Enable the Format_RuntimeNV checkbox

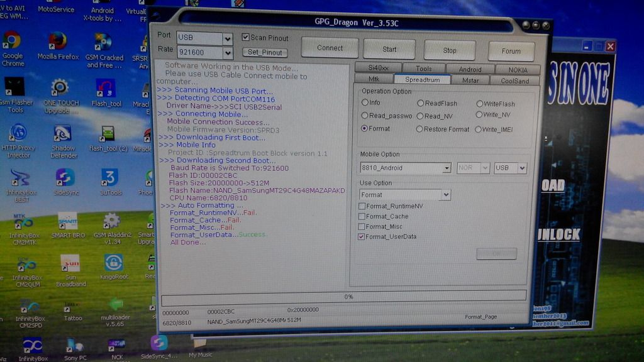362,206
